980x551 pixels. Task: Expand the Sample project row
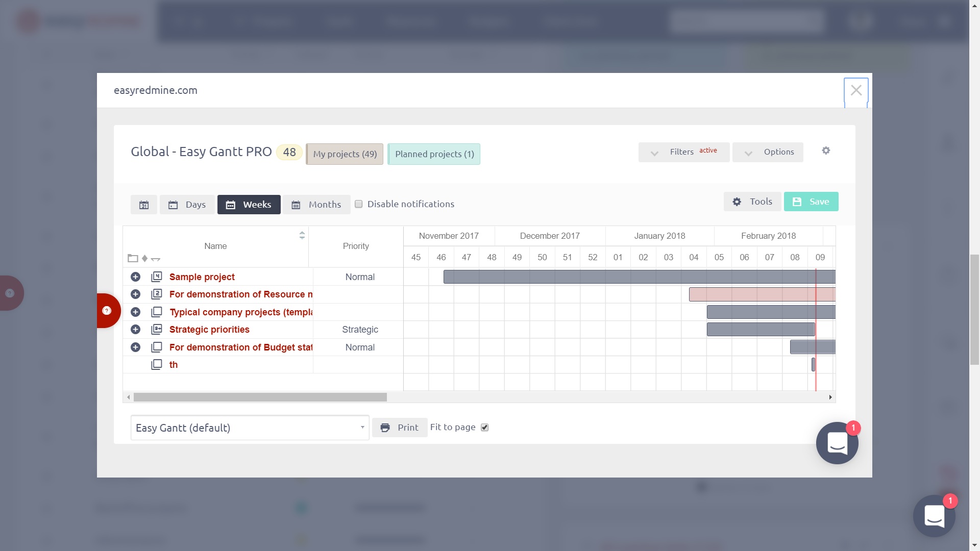(x=135, y=277)
